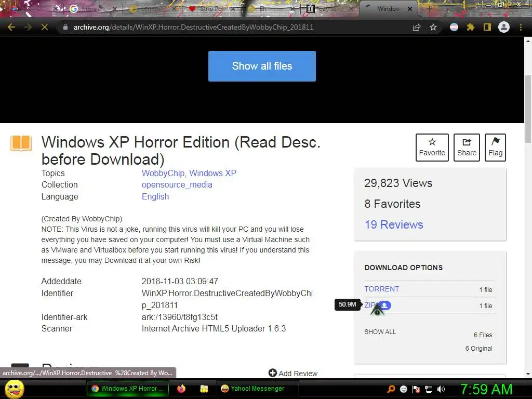Viewport: 532px width, 399px height.
Task: Flag this item with the Flag button
Action: click(495, 147)
